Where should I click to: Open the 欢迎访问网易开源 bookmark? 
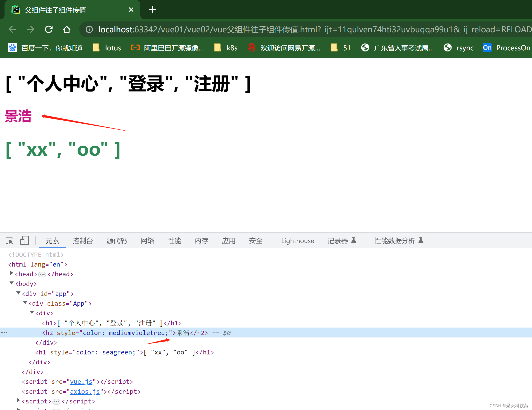(284, 48)
